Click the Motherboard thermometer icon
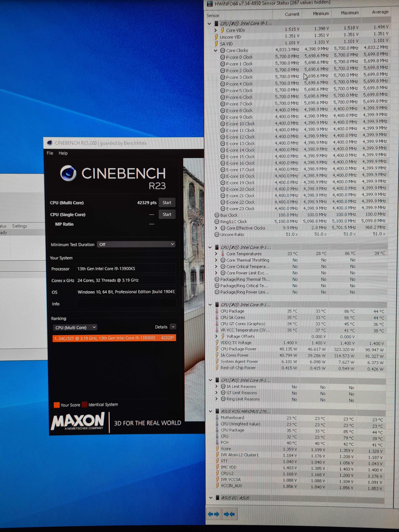The image size is (399, 532). [217, 417]
